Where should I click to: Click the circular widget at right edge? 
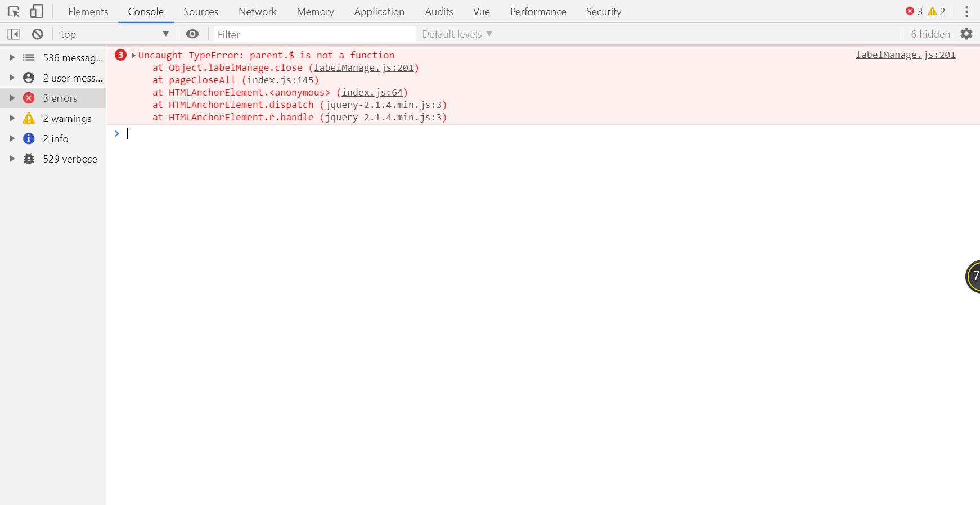(973, 276)
